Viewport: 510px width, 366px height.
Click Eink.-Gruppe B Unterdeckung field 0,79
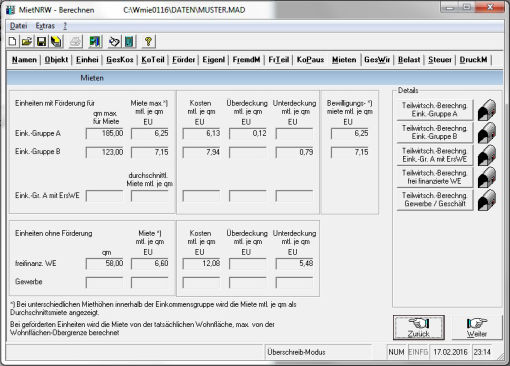(295, 152)
